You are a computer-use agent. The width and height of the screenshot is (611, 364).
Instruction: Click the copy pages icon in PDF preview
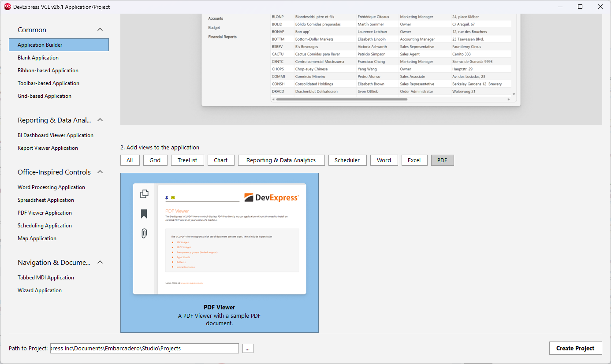144,194
